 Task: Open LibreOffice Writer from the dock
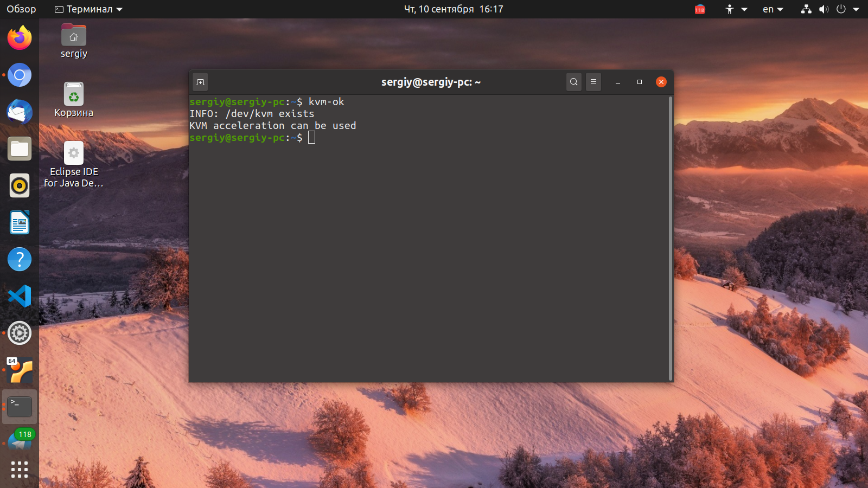(20, 222)
